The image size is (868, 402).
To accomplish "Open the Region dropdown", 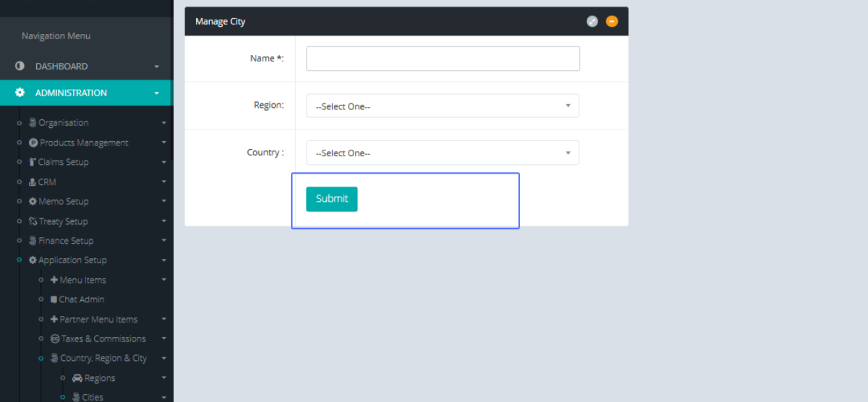I will (443, 106).
